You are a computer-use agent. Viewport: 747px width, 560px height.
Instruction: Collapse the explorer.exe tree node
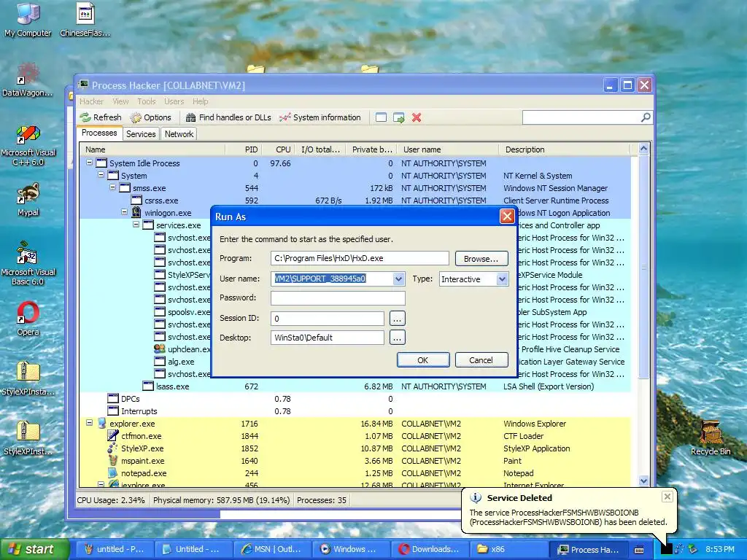[89, 422]
